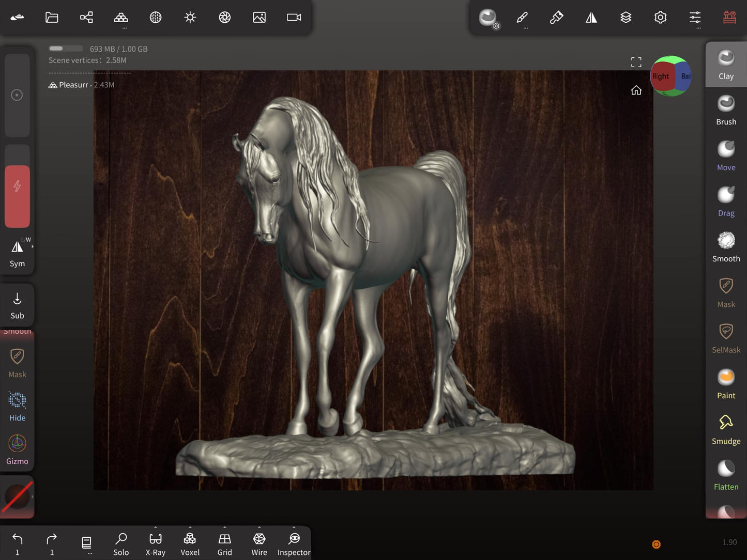Click the orange record indicator
Screen dimensions: 747x560
pos(657,545)
